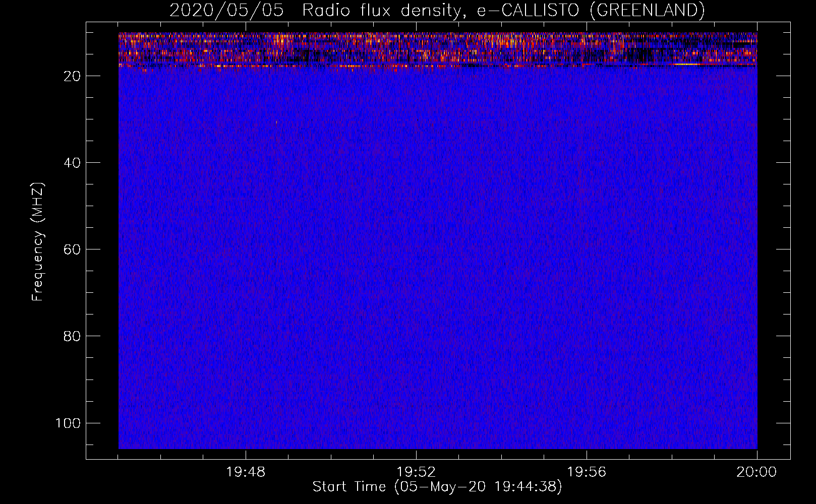Click the 20:00 time axis label
Screen dimensions: 816x504
coord(756,472)
